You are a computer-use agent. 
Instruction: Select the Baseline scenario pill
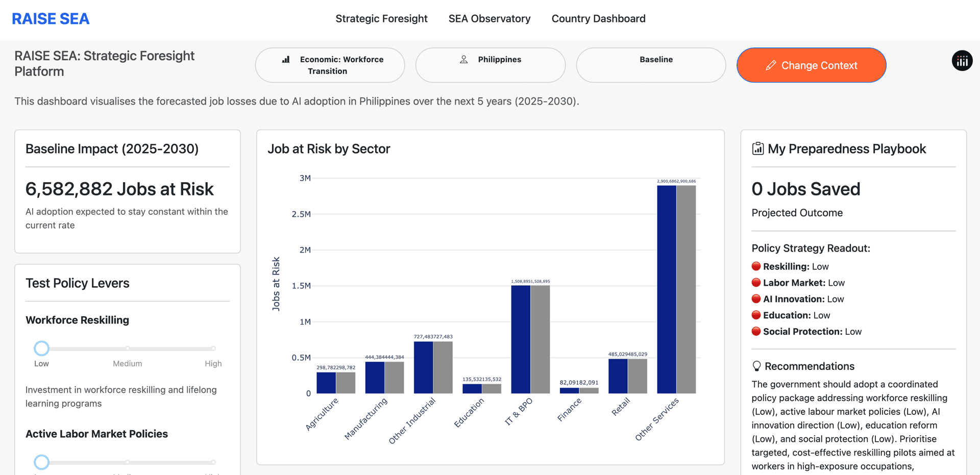click(x=651, y=65)
